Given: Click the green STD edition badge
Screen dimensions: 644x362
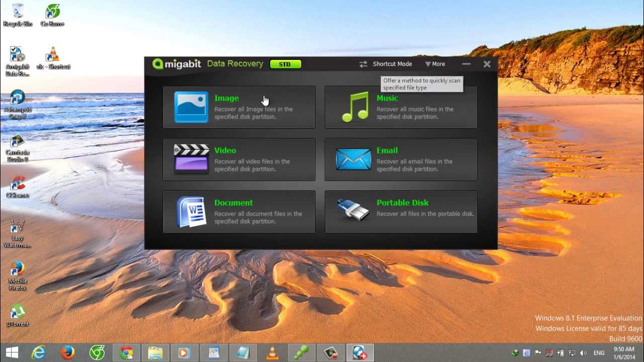Looking at the screenshot, I should (x=285, y=64).
